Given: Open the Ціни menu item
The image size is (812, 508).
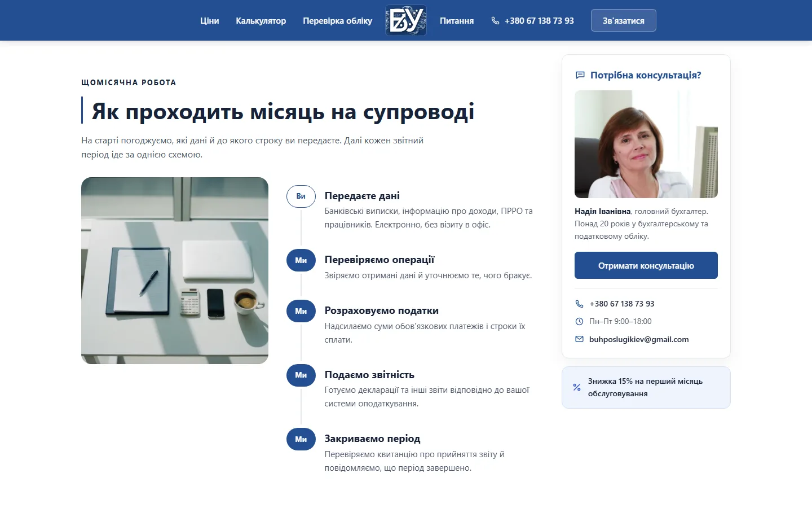Looking at the screenshot, I should (209, 20).
